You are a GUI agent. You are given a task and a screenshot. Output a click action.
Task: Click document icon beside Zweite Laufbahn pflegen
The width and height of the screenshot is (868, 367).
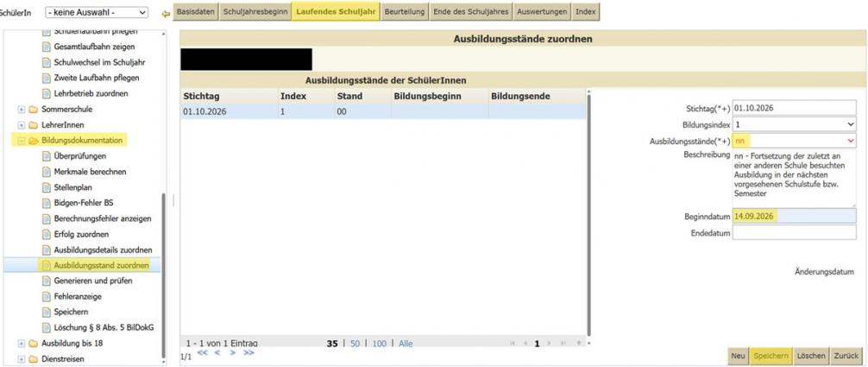47,79
